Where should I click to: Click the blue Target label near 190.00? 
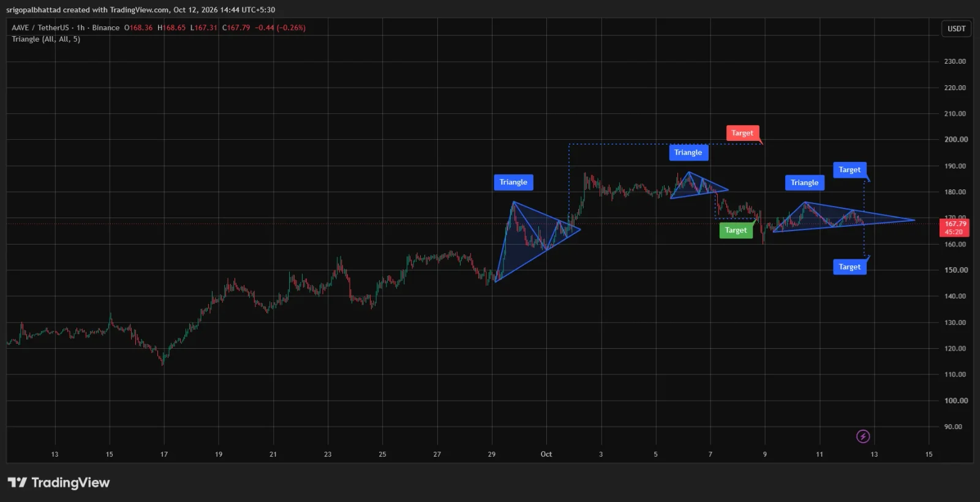point(850,170)
